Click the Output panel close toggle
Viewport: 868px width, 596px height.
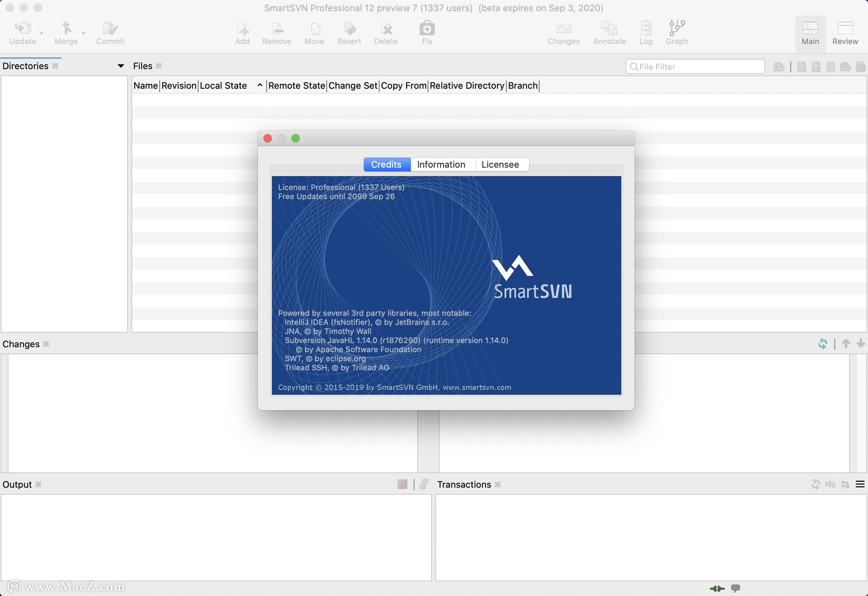point(38,484)
